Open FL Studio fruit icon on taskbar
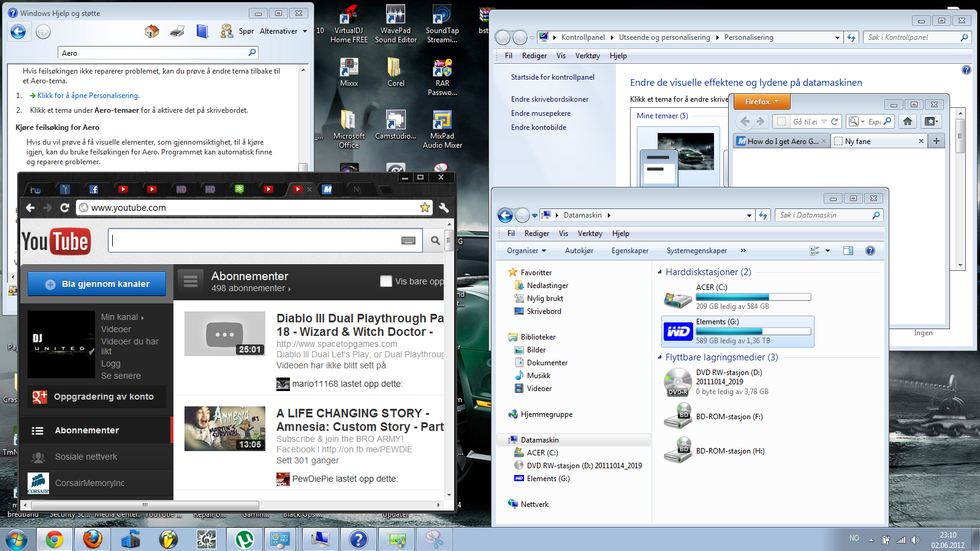This screenshot has width=980, height=551. pyautogui.click(x=168, y=539)
